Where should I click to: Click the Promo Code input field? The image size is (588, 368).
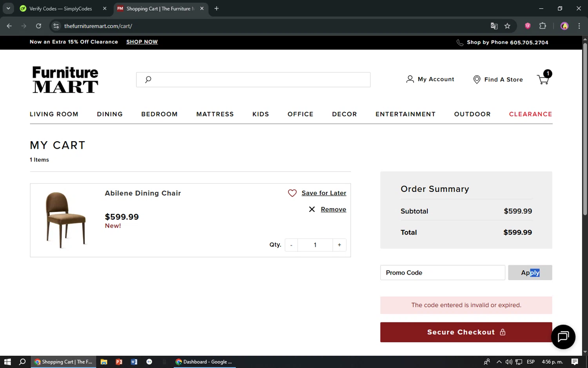point(443,273)
